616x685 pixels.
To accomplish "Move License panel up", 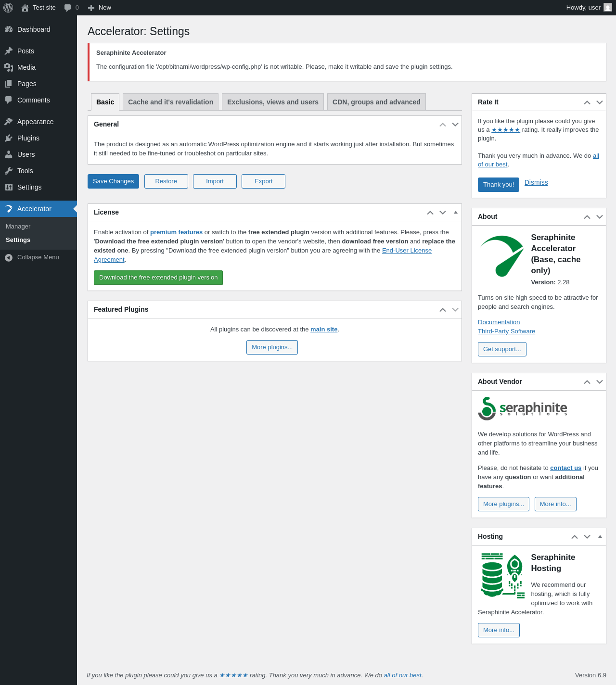I will tap(430, 213).
